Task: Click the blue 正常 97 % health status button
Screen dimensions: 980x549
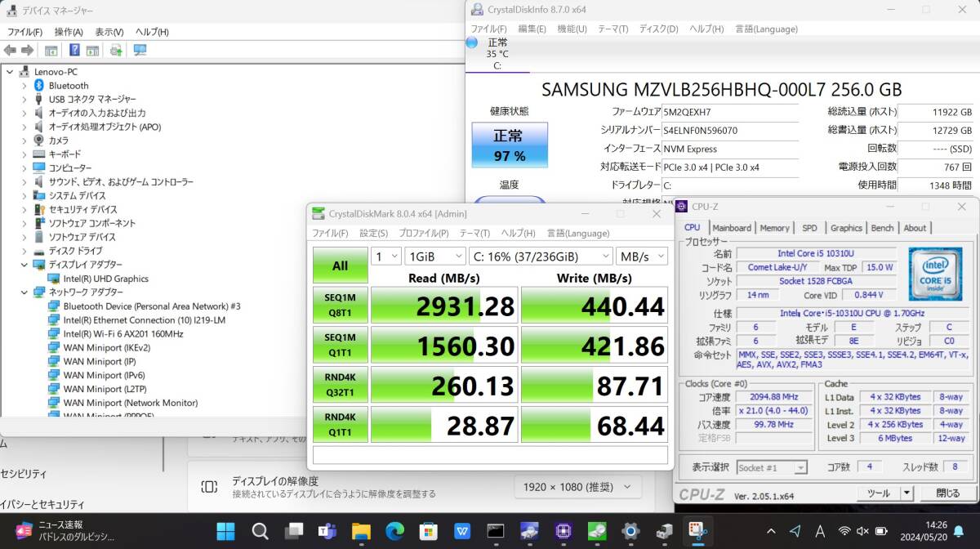Action: (510, 145)
